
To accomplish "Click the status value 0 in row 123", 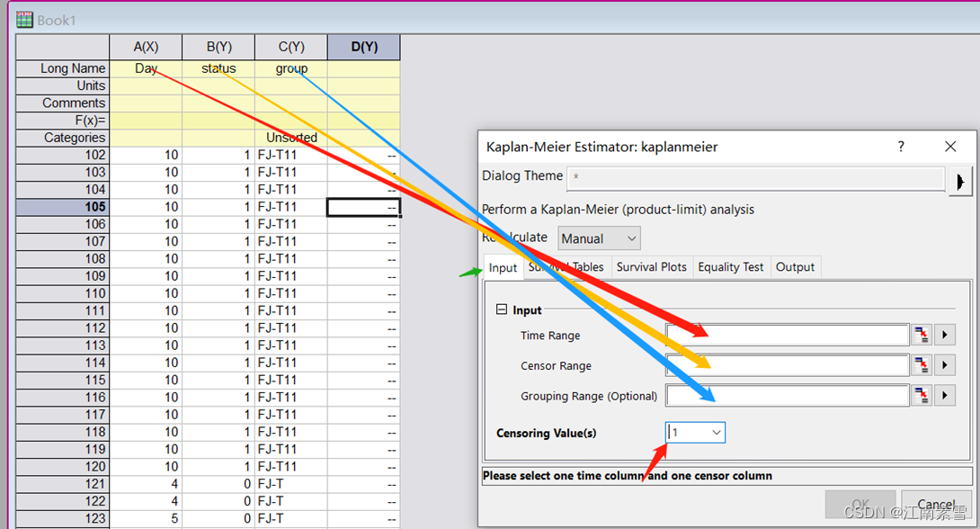I will (x=218, y=518).
